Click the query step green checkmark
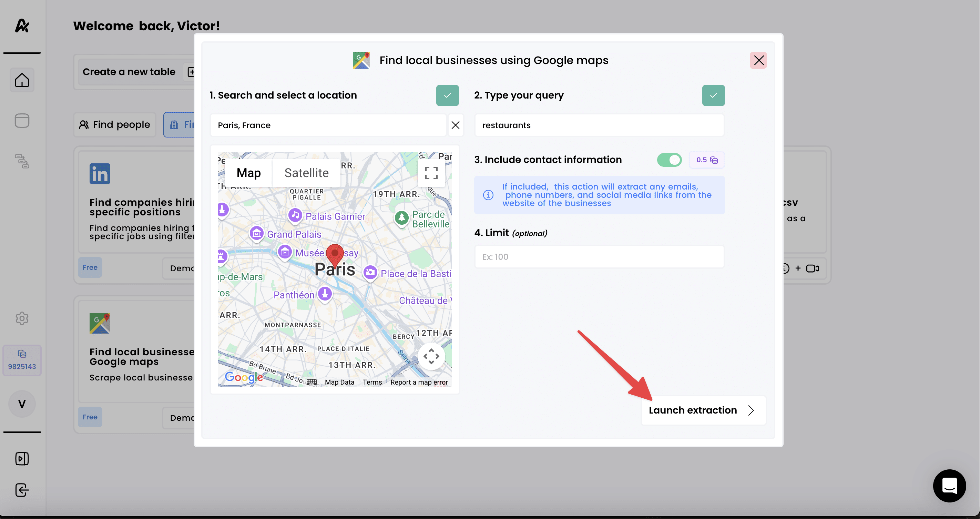980x519 pixels. click(x=713, y=95)
